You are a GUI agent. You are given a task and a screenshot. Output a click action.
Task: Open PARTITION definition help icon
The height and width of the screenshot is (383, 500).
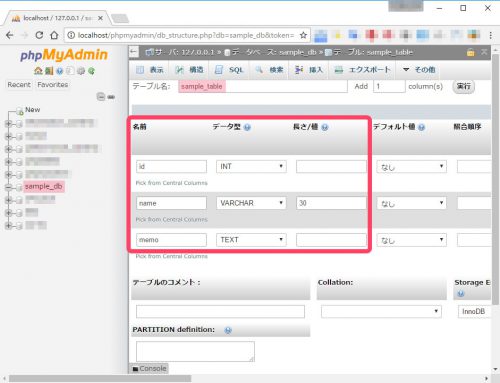228,330
